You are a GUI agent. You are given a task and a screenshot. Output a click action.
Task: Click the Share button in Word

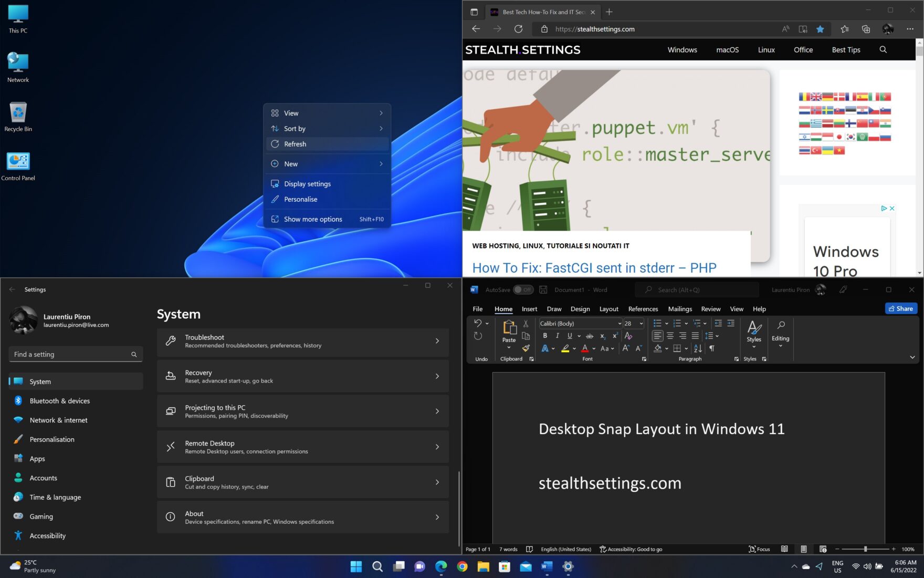coord(901,308)
